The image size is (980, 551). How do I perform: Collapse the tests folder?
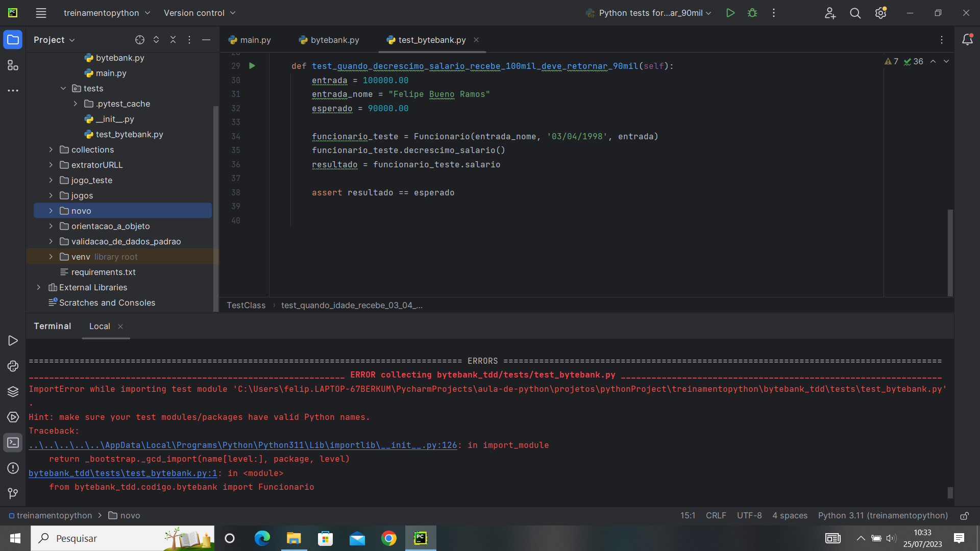point(63,89)
